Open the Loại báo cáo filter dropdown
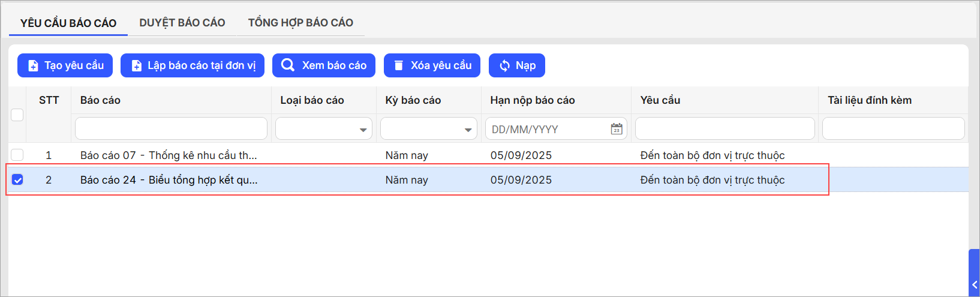 [324, 129]
